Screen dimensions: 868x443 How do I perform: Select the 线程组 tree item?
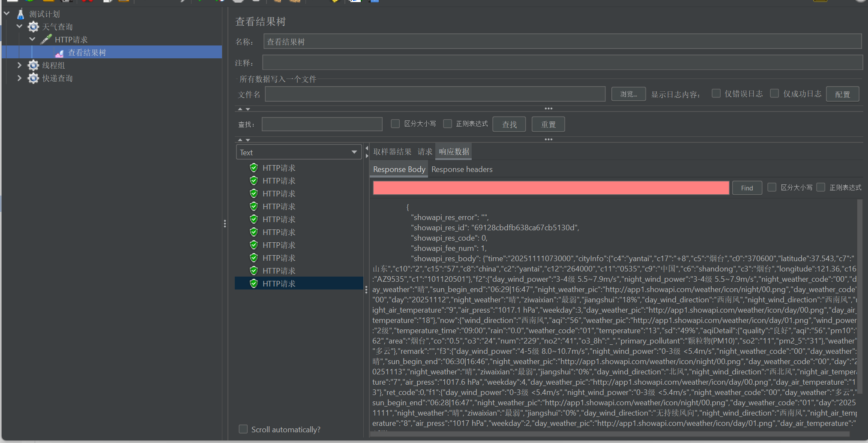[54, 66]
